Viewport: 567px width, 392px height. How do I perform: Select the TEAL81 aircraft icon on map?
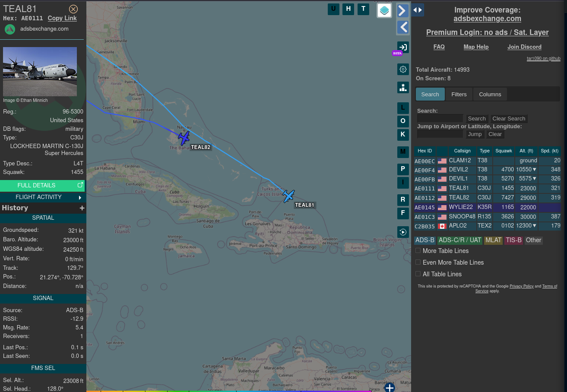[288, 196]
